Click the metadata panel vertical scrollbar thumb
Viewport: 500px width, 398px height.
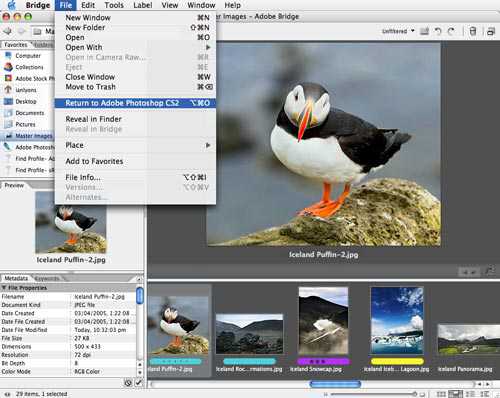[x=140, y=296]
